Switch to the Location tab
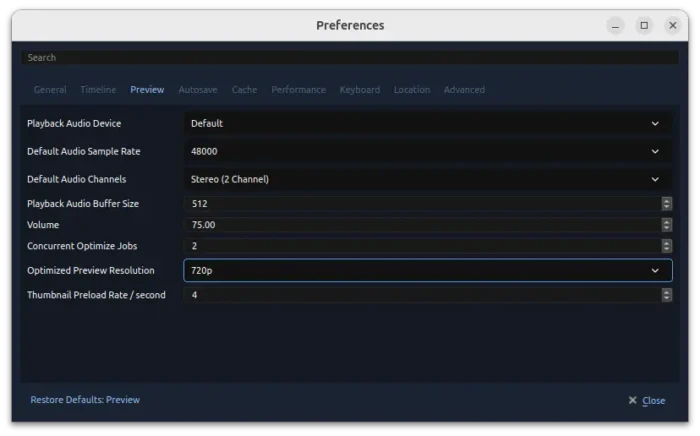This screenshot has height=436, width=700. (x=411, y=90)
